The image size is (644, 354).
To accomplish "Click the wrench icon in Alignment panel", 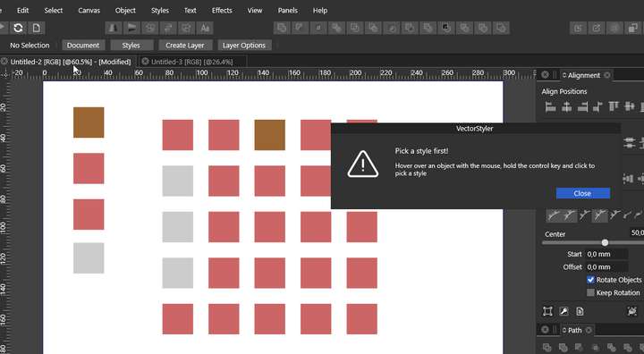I will (x=563, y=311).
